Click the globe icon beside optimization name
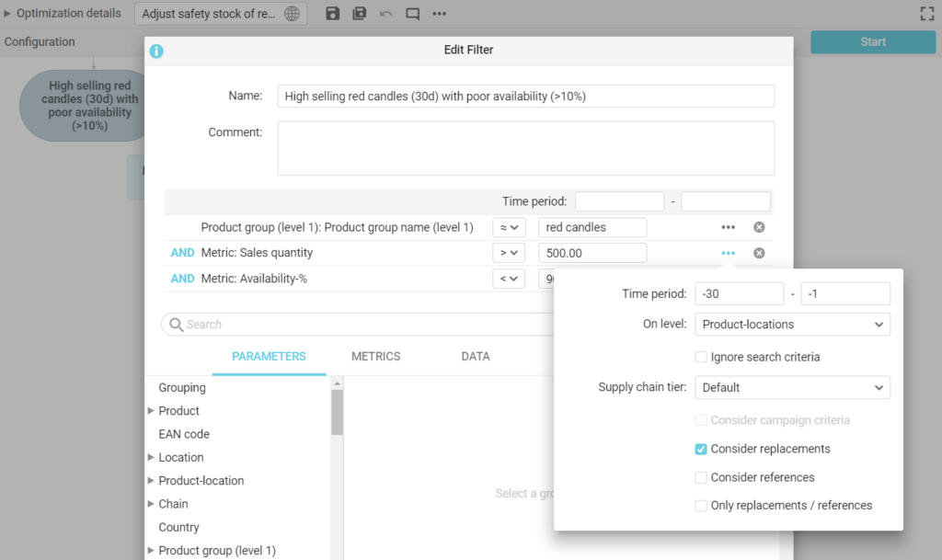The width and height of the screenshot is (942, 560). click(x=292, y=14)
